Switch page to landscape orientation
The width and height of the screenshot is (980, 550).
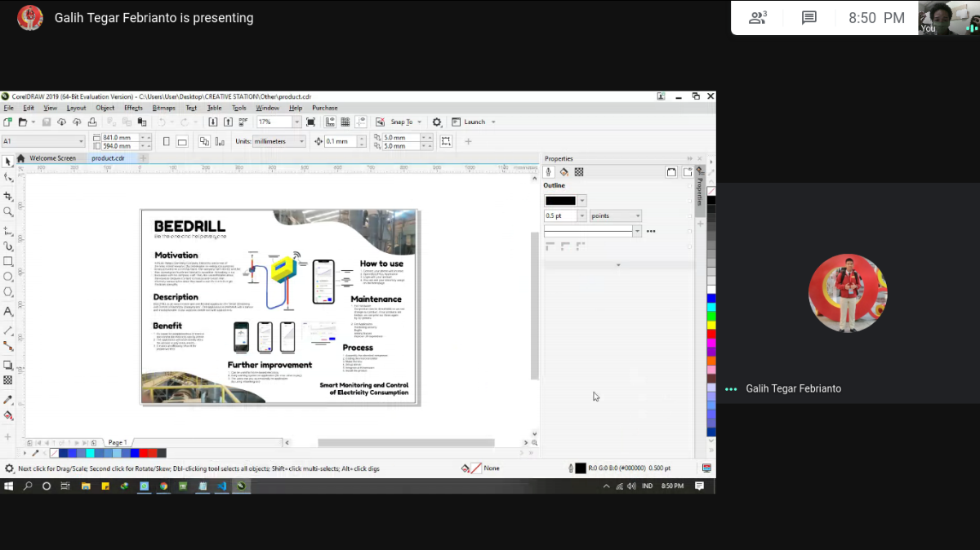182,141
